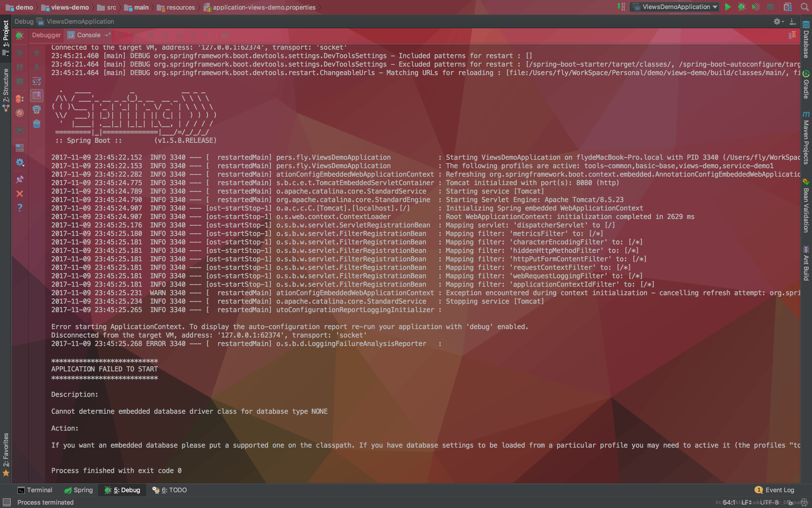Toggle Mute Breakpoints
The image size is (812, 508).
click(20, 113)
